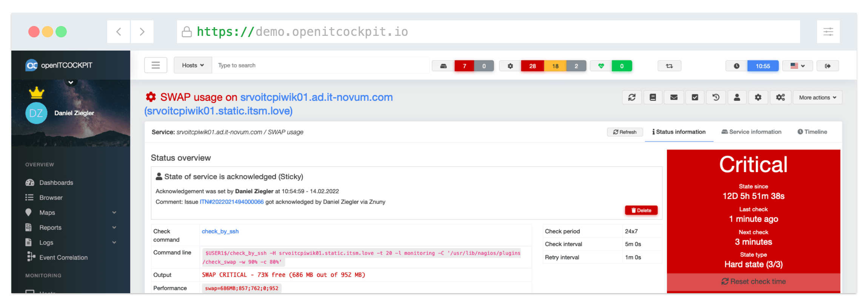Click the hosts status icon in header
Viewport: 868px width, 306px height.
[x=443, y=66]
